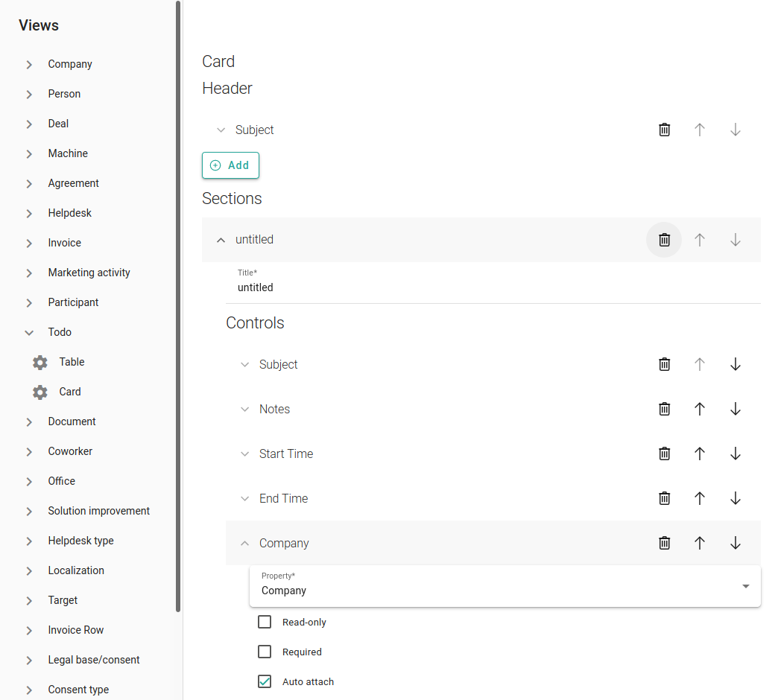Click the gear icon beside Table
Screen dimensions: 778x700
click(x=40, y=362)
